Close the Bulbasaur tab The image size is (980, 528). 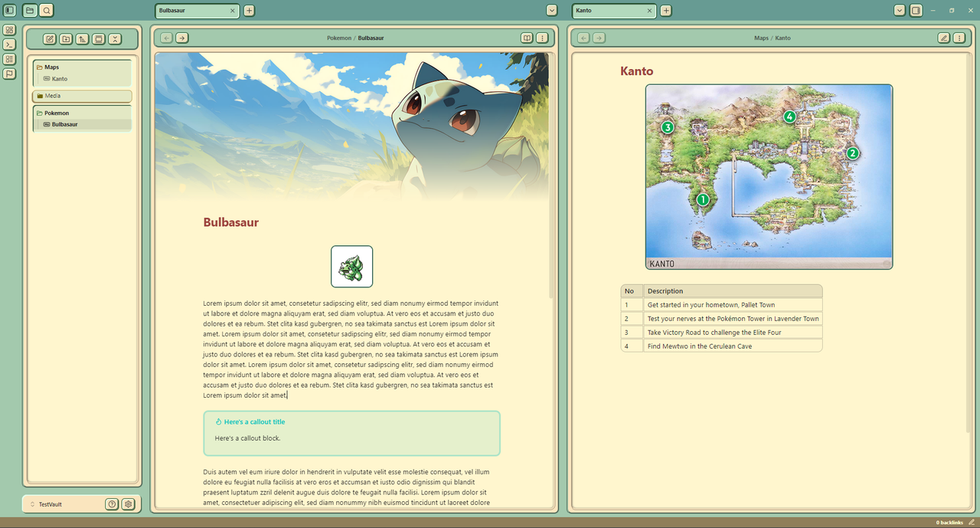click(x=233, y=11)
